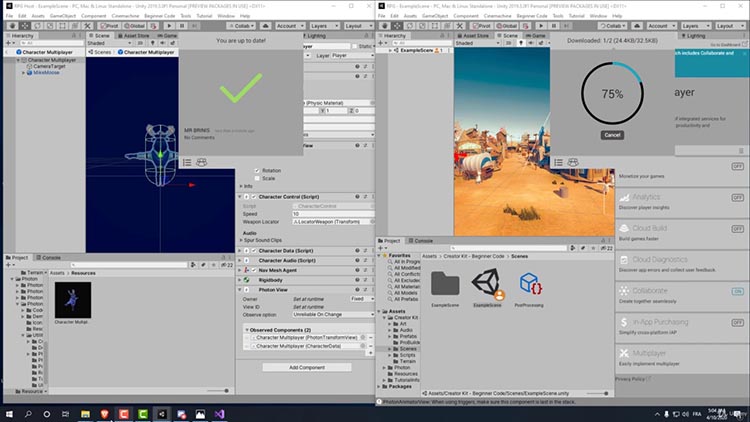Toggle Character Control script enabled checkbox
Screen dimensions: 750x422
(x=254, y=197)
